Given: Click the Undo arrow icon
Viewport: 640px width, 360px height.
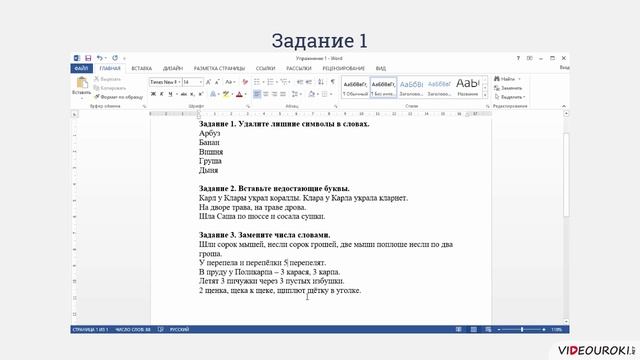Looking at the screenshot, I should coord(99,58).
